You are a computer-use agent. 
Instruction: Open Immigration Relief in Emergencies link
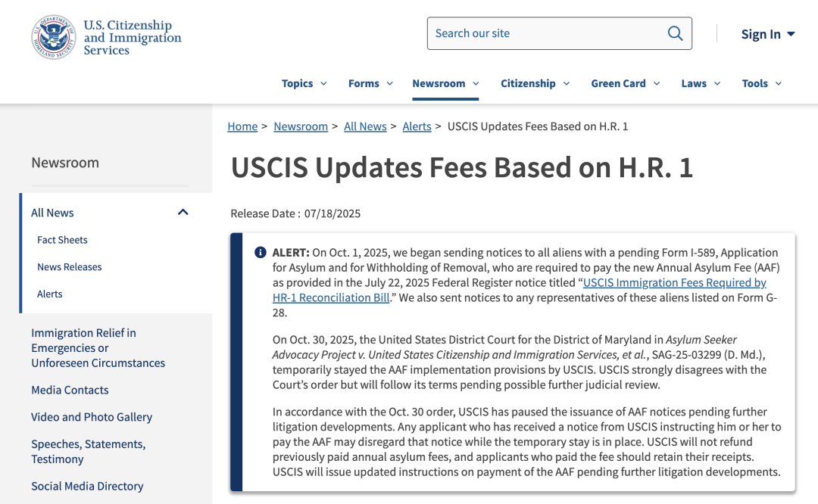98,347
